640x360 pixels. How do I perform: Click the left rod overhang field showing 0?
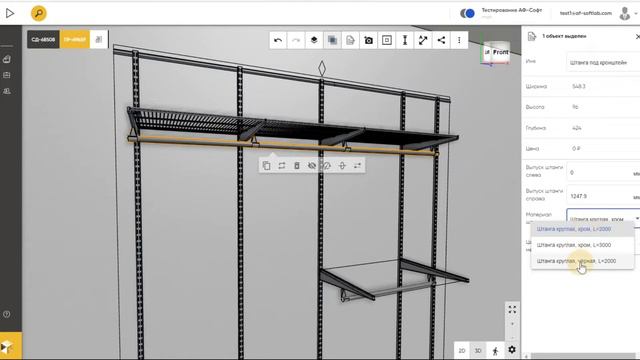(x=603, y=173)
